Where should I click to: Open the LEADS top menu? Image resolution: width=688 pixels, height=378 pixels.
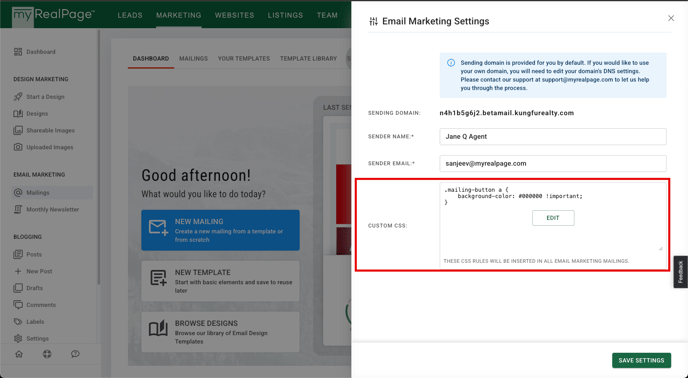[130, 15]
